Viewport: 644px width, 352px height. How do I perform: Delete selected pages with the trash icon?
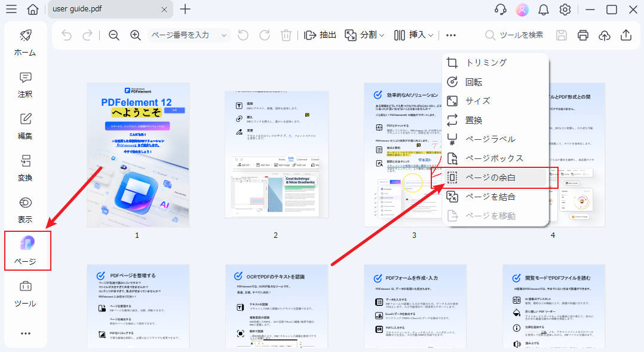pos(286,35)
